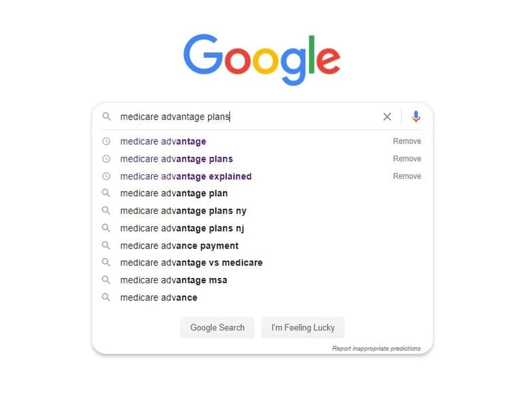Remove 'medicare advantage plans' from search history
The image size is (532, 397).
[406, 158]
